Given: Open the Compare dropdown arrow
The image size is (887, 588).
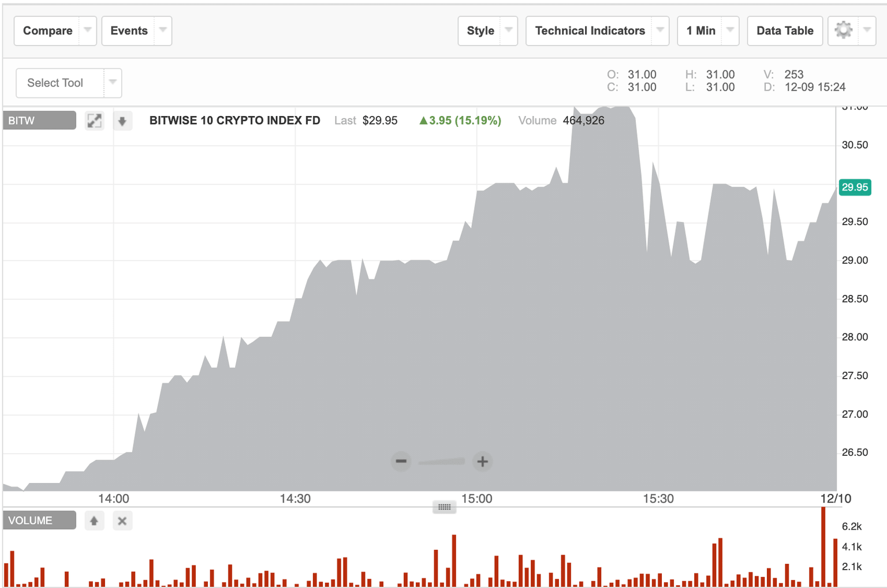Looking at the screenshot, I should point(87,31).
